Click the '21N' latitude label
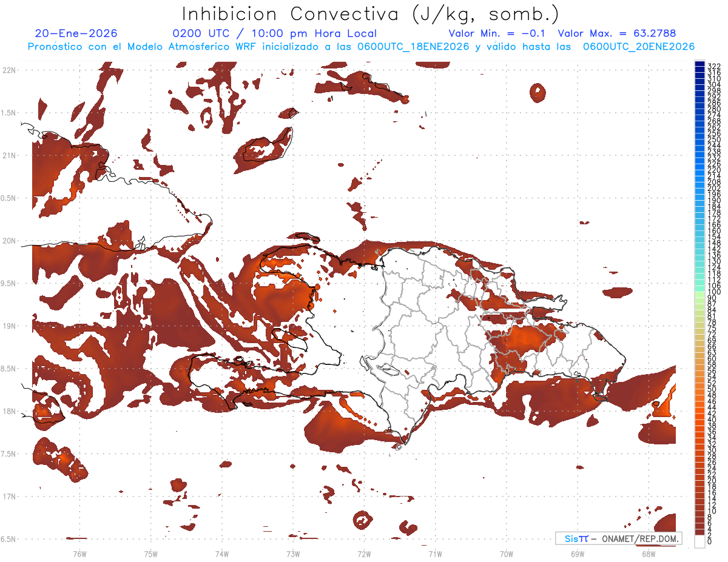The image size is (728, 562). tap(9, 156)
